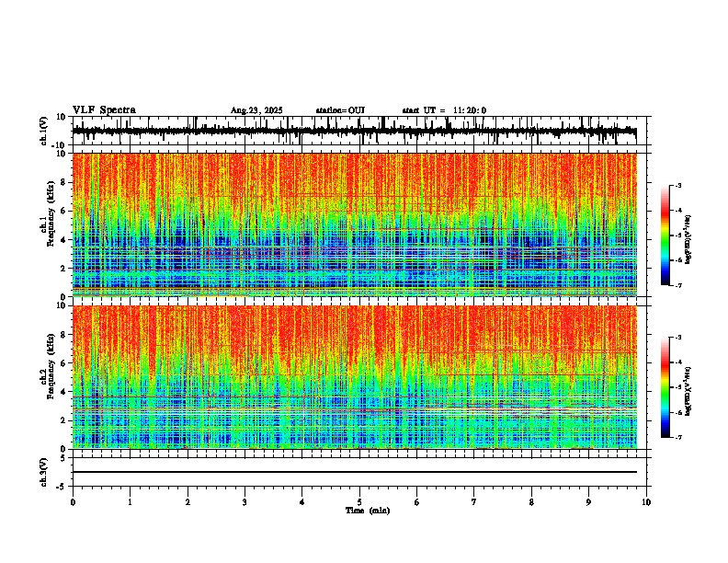Click the VLF Spectra title
This screenshot has height=563, width=728.
[x=104, y=110]
